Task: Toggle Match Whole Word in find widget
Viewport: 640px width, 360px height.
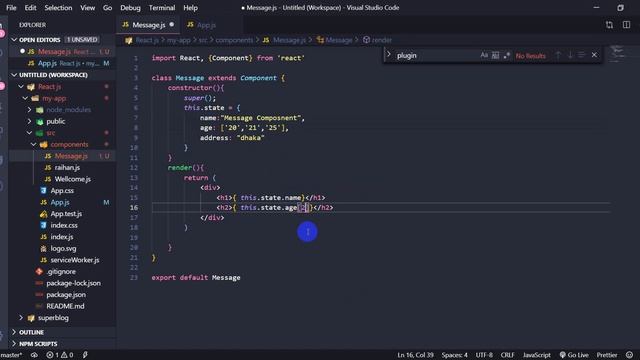Action: 495,55
